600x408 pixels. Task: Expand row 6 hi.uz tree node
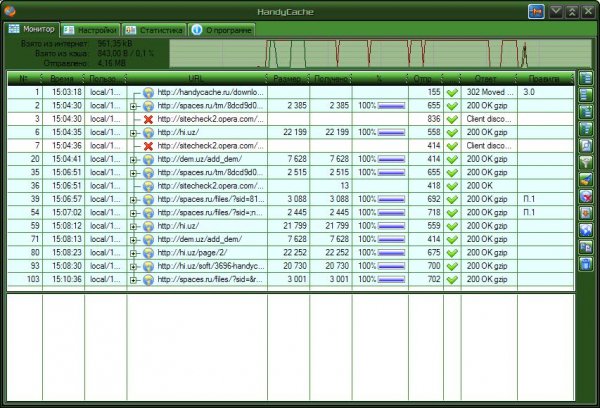tap(133, 133)
